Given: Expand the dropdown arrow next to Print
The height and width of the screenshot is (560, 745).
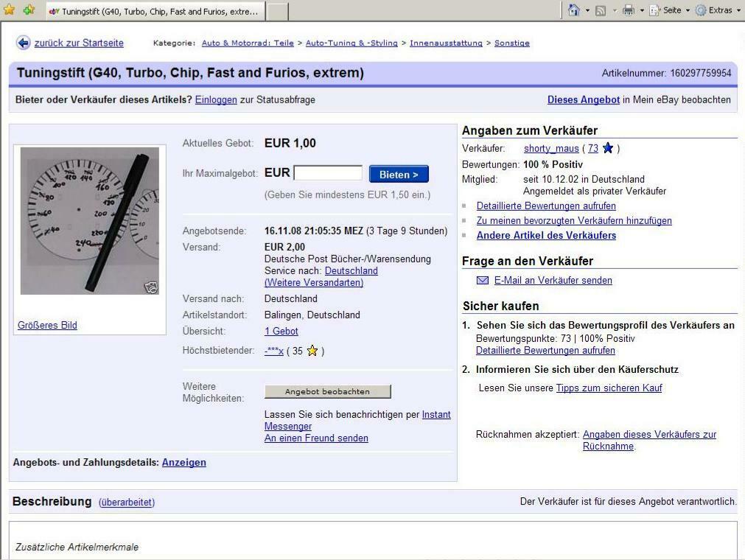Looking at the screenshot, I should (641, 10).
